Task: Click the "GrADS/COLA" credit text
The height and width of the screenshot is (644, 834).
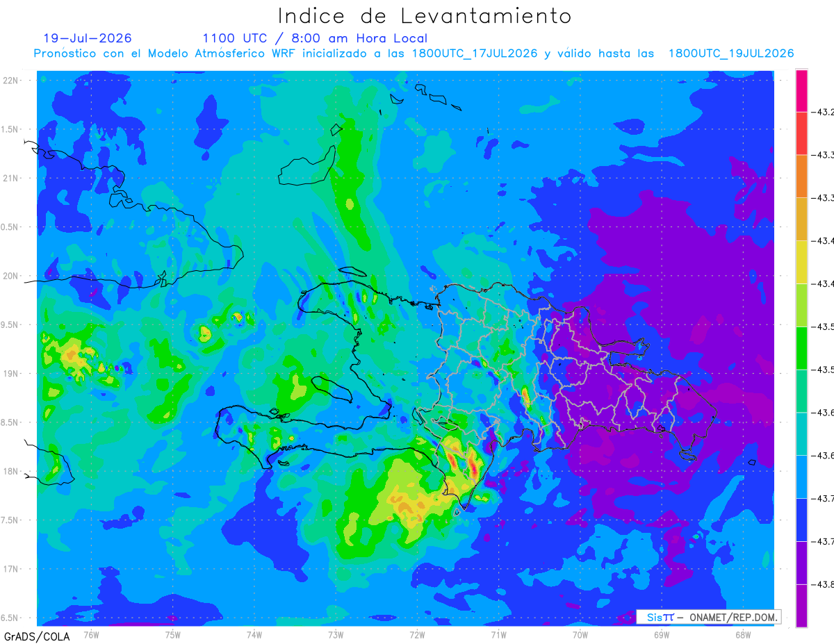Action: pos(37,636)
